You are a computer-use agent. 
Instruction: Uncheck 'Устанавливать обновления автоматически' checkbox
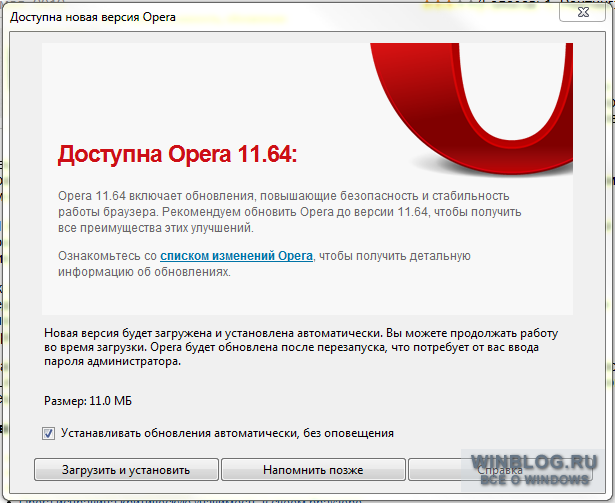coord(49,434)
